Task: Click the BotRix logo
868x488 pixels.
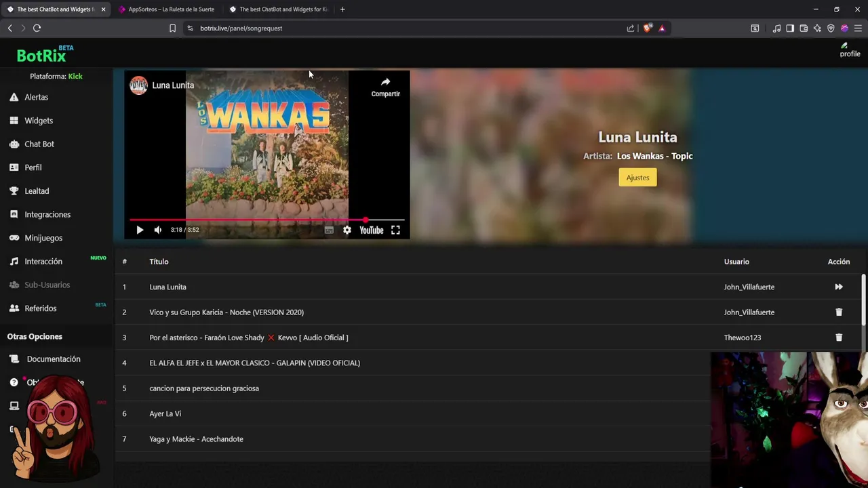Action: point(42,55)
